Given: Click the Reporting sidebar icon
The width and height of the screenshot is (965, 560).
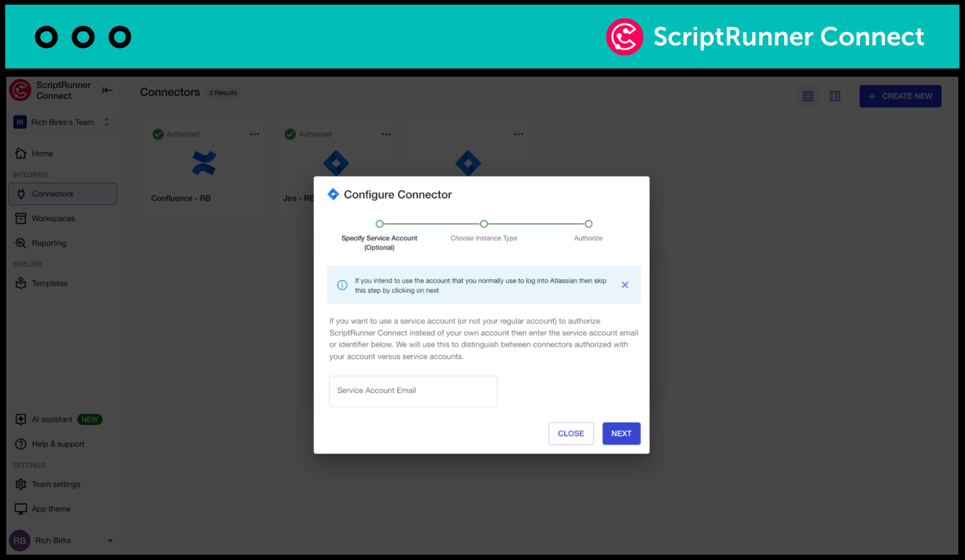Looking at the screenshot, I should [x=20, y=243].
